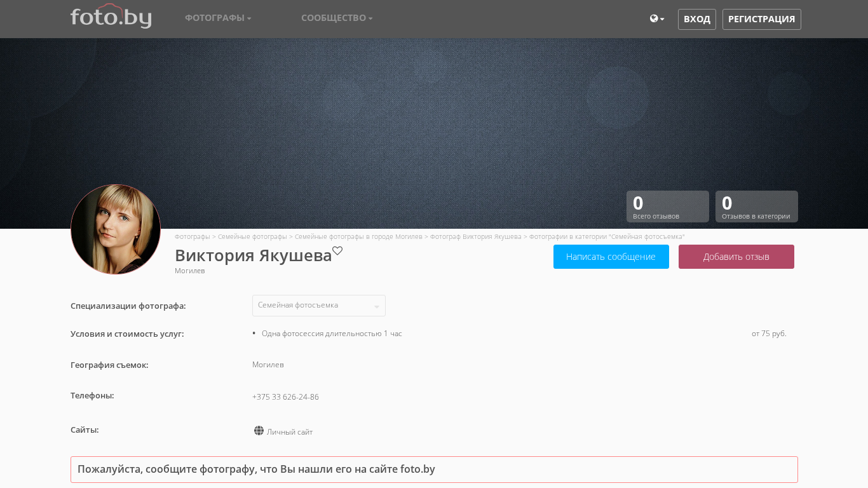Go to Семейные фотографы breadcrumb

tap(252, 236)
